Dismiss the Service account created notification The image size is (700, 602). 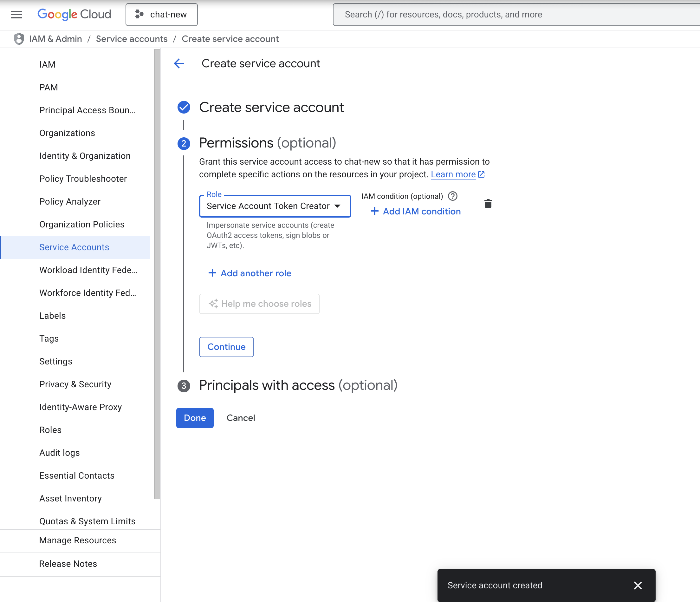[x=638, y=586]
